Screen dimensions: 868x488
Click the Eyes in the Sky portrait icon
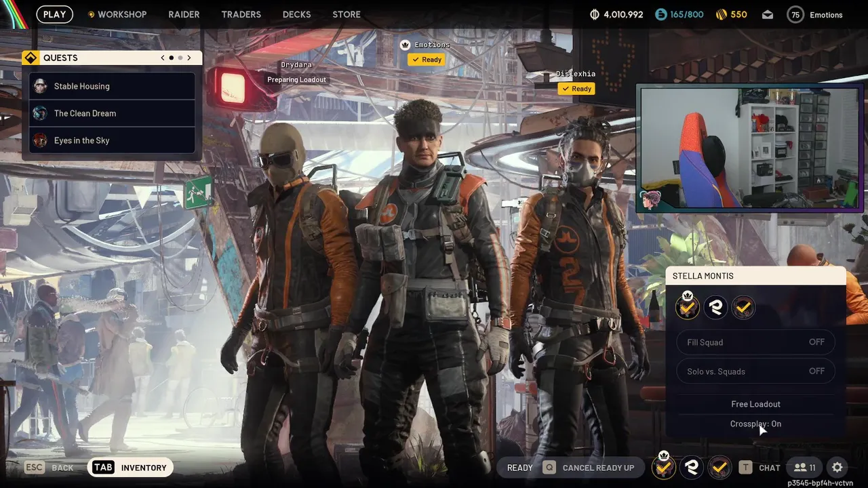[40, 140]
